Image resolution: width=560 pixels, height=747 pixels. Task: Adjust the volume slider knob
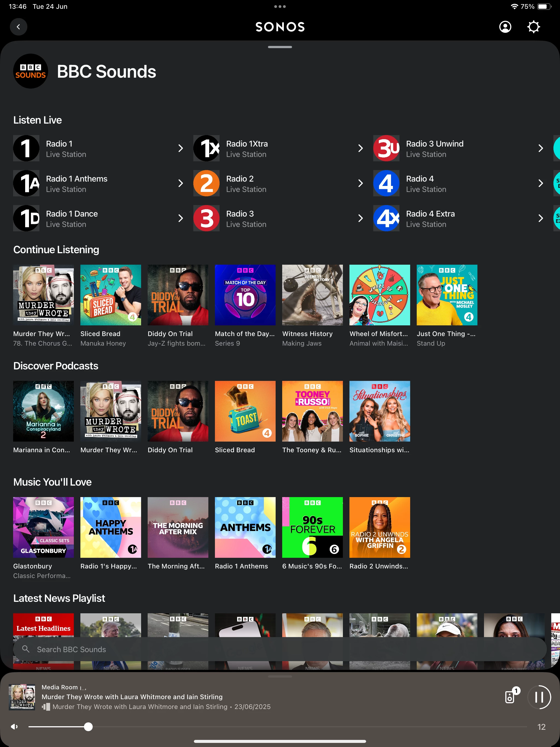click(88, 726)
